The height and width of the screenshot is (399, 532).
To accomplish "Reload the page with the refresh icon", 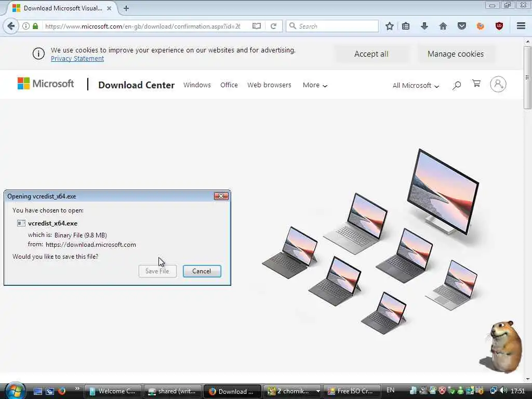I will coord(273,26).
